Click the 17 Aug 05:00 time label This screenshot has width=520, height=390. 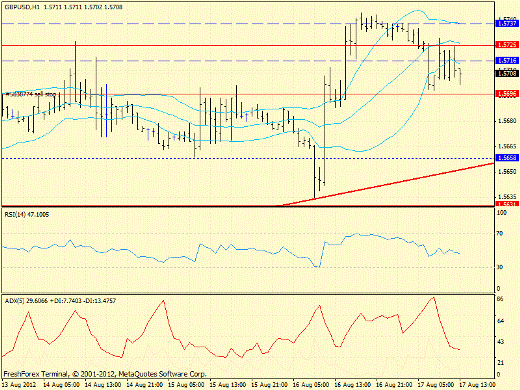[436, 385]
